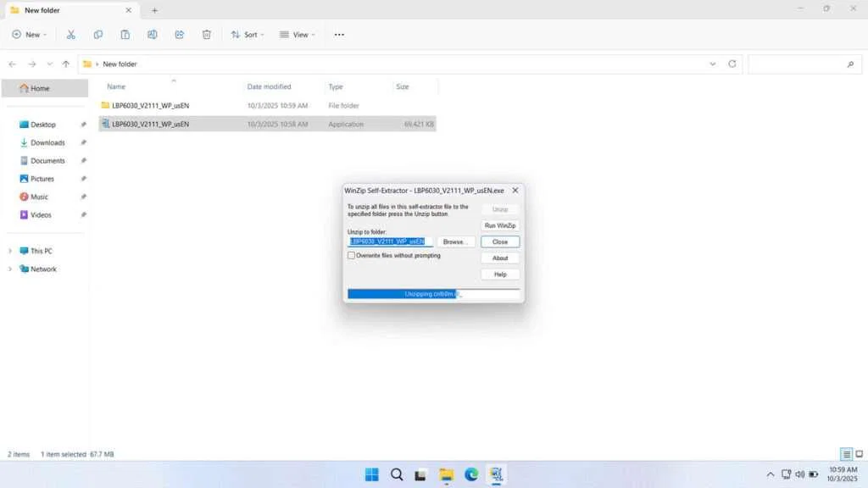Click the Copy icon in toolbar

point(98,35)
